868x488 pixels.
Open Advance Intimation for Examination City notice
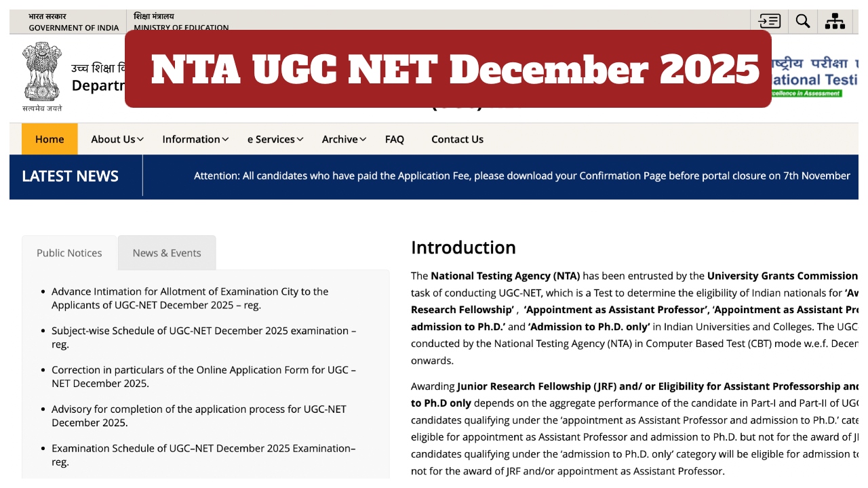pyautogui.click(x=190, y=298)
